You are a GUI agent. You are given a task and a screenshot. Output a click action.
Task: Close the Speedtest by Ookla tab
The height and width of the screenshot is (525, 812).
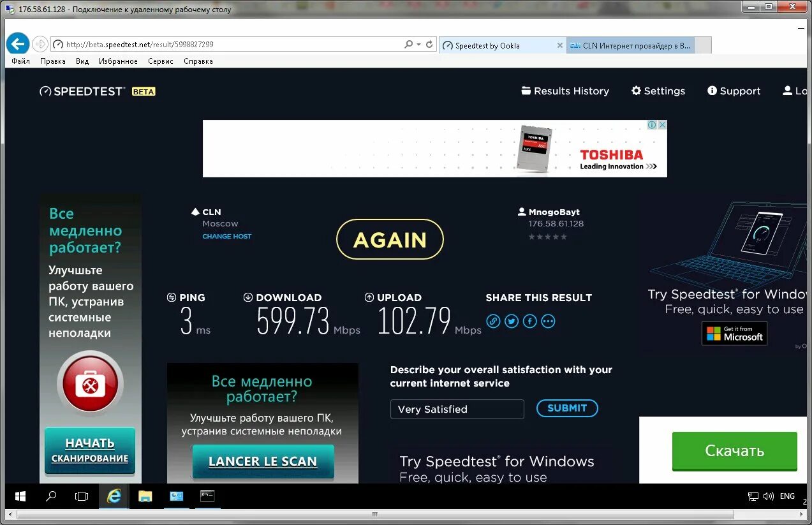560,45
